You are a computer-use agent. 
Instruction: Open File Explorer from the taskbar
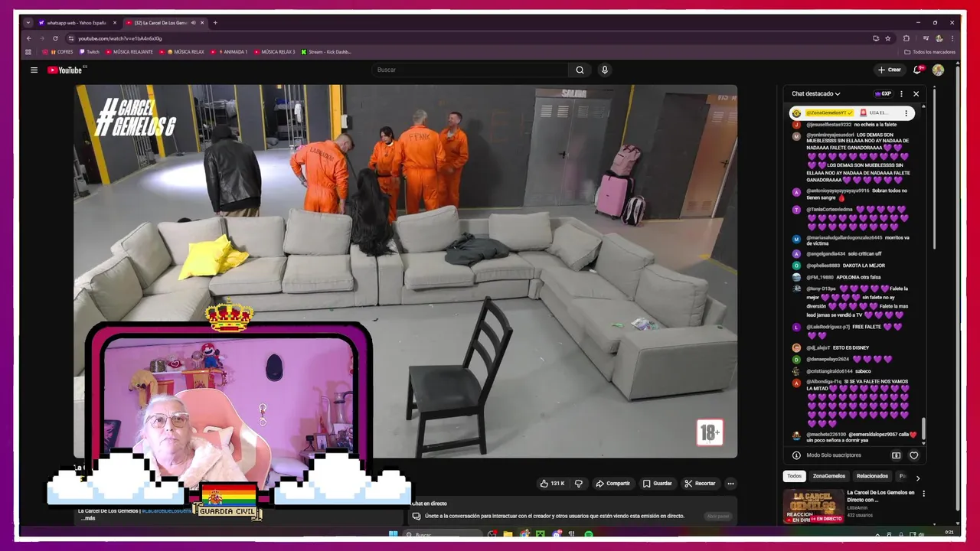click(508, 534)
